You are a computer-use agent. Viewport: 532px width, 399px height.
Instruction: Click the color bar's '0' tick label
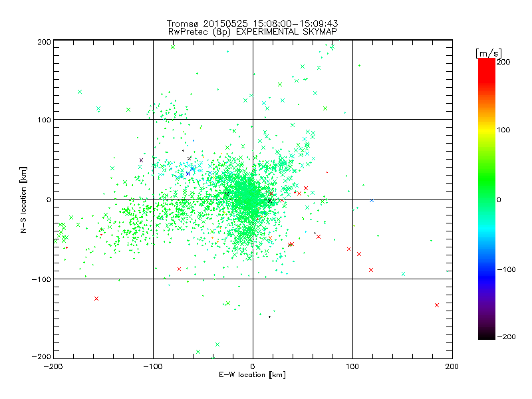499,199
